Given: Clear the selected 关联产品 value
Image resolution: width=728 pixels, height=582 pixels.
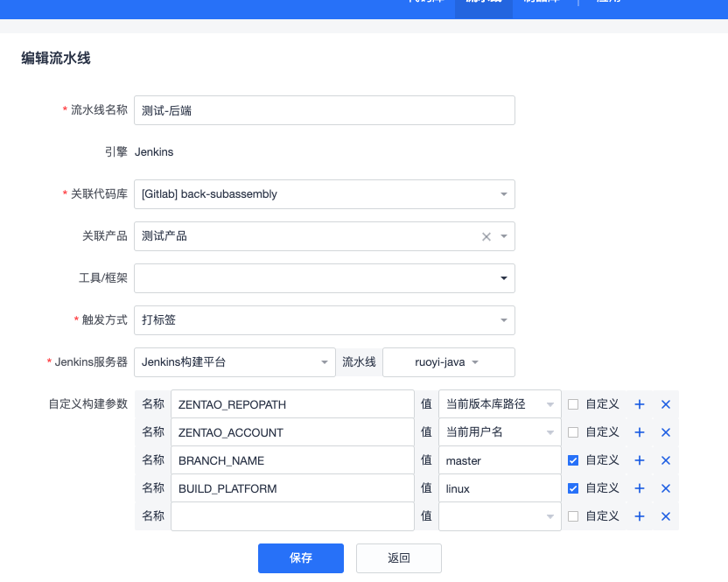Looking at the screenshot, I should pos(486,236).
